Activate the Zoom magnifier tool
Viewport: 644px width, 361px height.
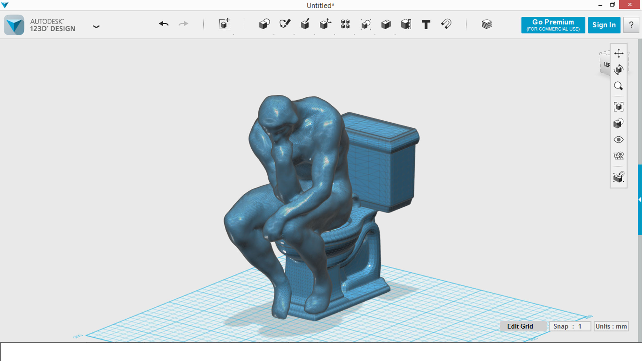619,86
